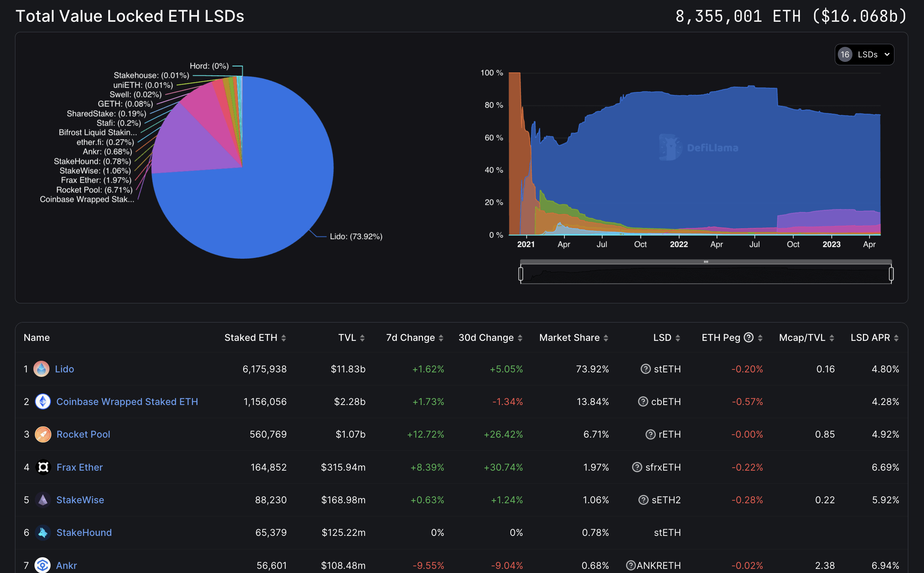Open the 16 LSDs dropdown
The width and height of the screenshot is (924, 573).
point(864,55)
